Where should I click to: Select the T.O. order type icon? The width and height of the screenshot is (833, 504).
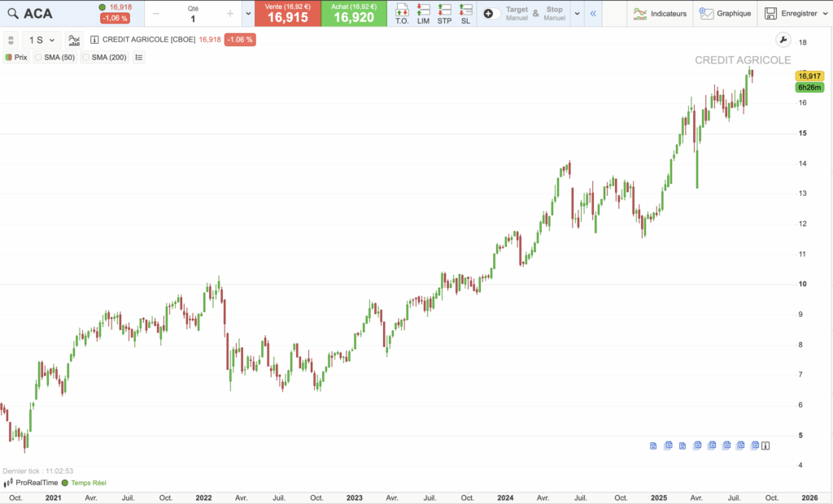[401, 13]
